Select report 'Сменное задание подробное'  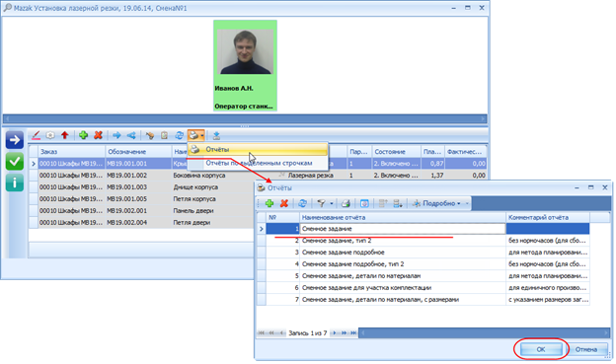[x=427, y=253]
